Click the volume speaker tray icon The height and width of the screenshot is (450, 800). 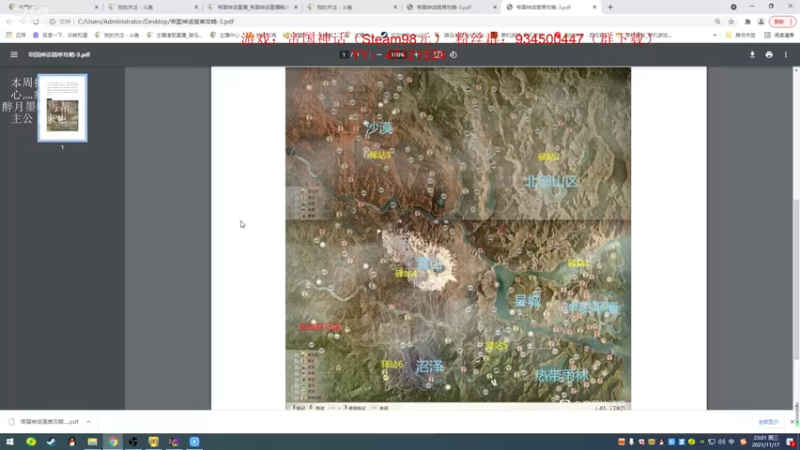(721, 442)
